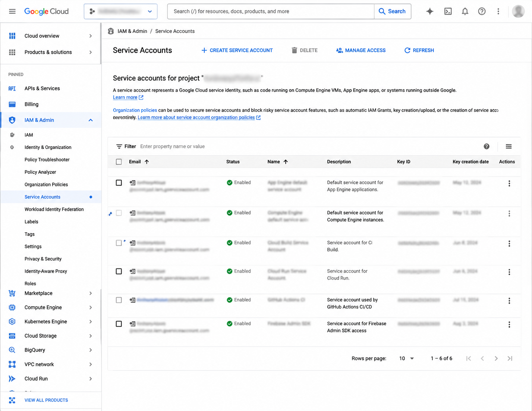
Task: Select the Cloud Build service account row checkbox
Action: point(119,243)
